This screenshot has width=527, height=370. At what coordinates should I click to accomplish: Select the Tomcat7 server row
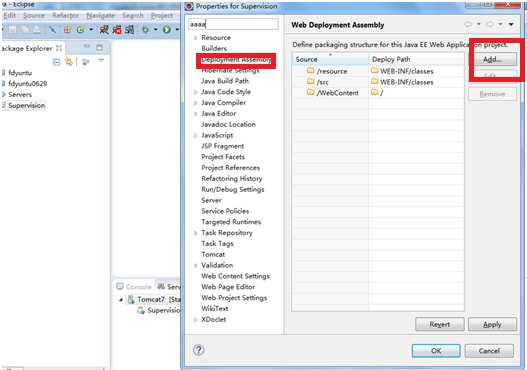click(x=154, y=299)
